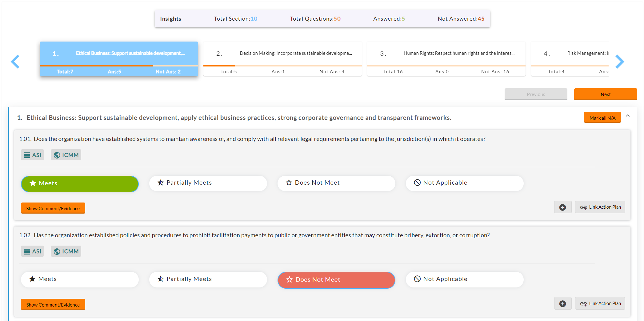Click progress bar of Decision Making section
644x321 pixels.
click(282, 66)
